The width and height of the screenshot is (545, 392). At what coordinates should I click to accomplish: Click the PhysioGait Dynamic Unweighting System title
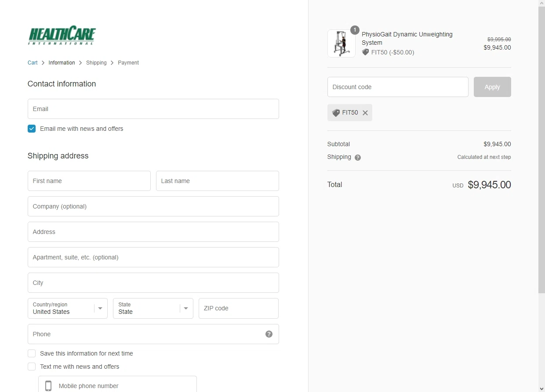[x=407, y=39]
